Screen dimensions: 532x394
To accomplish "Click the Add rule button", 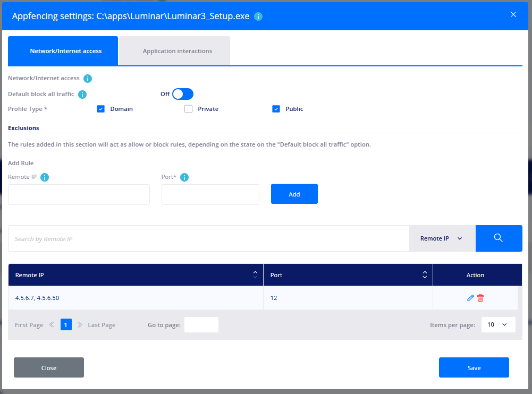I will click(294, 194).
